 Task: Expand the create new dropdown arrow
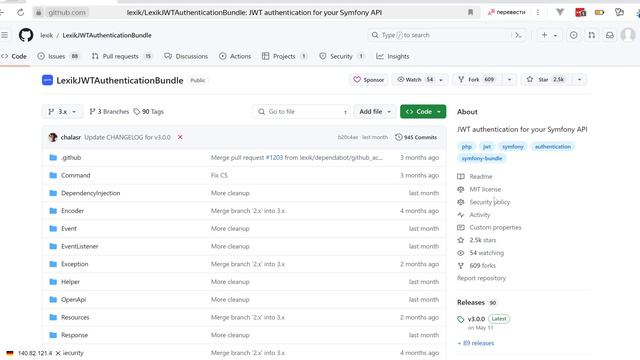tap(556, 36)
